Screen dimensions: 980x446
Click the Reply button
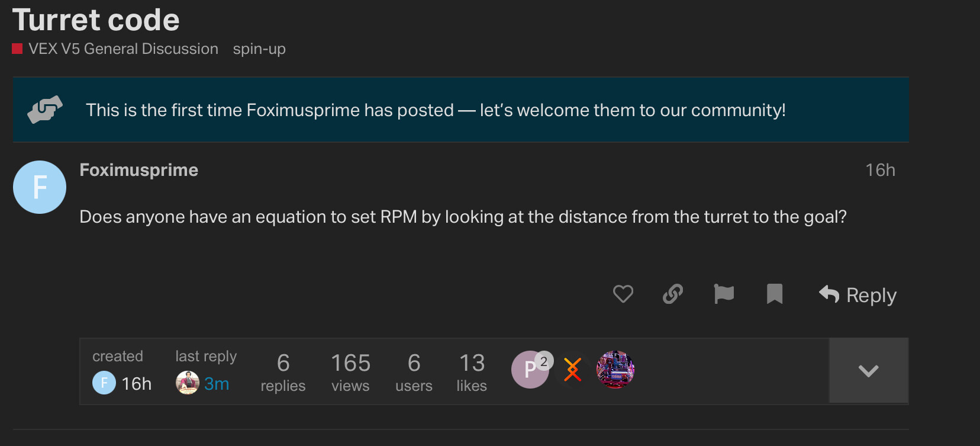(x=857, y=295)
